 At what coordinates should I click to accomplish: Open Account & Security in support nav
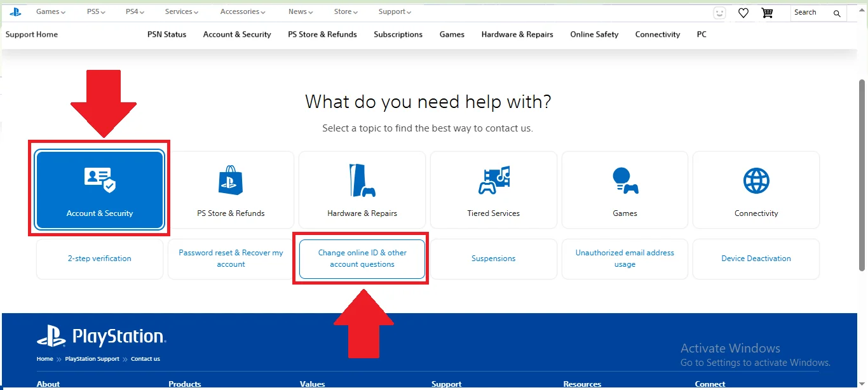(x=237, y=34)
